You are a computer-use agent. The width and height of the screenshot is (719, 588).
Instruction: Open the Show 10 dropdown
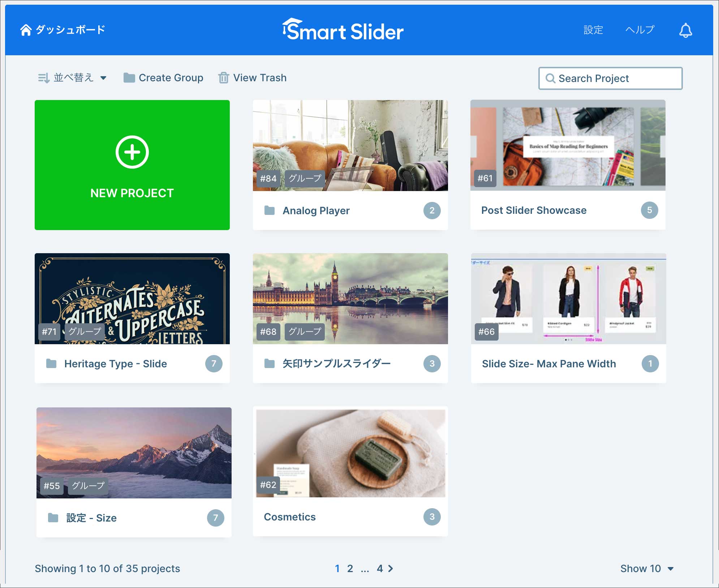[x=647, y=568]
